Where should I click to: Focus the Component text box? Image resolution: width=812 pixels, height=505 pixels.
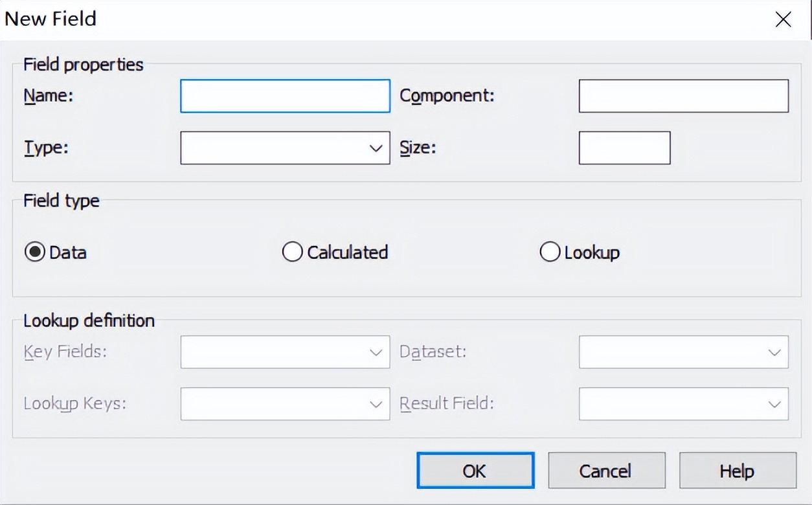[x=683, y=96]
